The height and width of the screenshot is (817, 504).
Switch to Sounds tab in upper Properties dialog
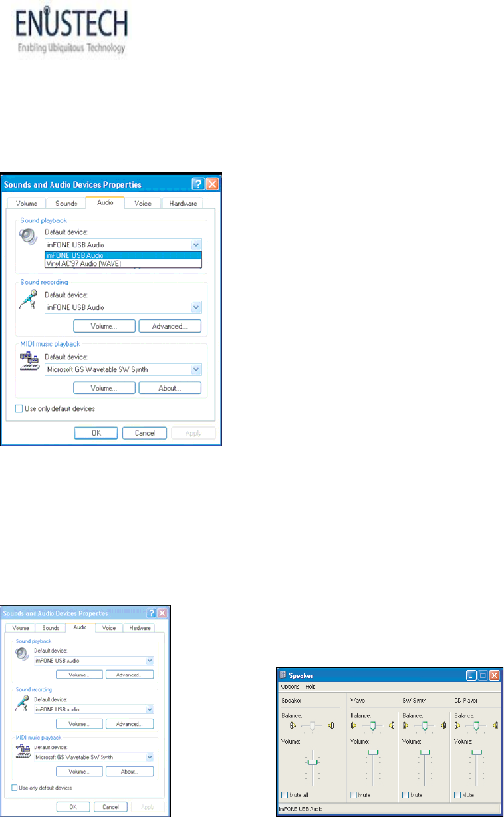coord(66,203)
